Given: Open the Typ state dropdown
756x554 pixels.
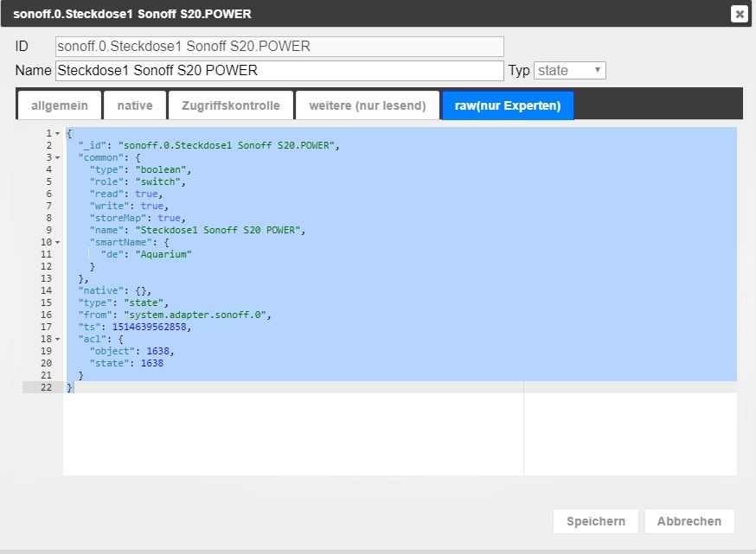Looking at the screenshot, I should (569, 70).
